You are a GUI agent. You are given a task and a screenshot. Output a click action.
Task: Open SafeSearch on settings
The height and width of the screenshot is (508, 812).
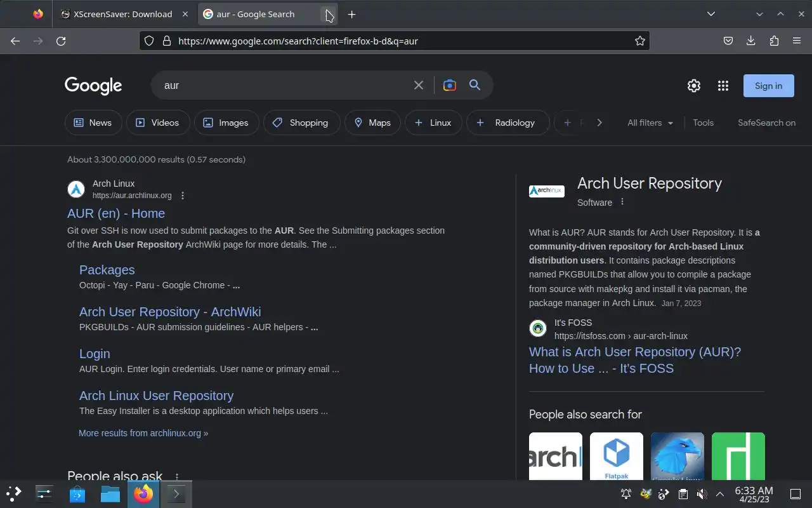[x=766, y=123]
